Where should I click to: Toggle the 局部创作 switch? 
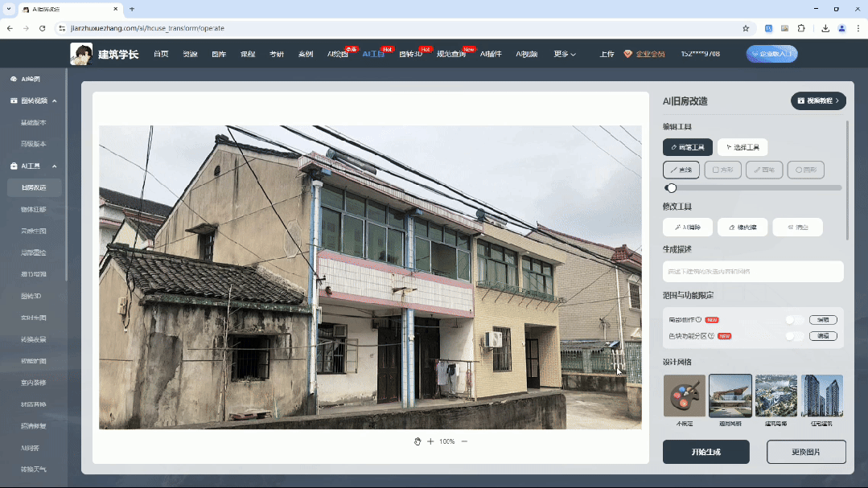click(795, 320)
